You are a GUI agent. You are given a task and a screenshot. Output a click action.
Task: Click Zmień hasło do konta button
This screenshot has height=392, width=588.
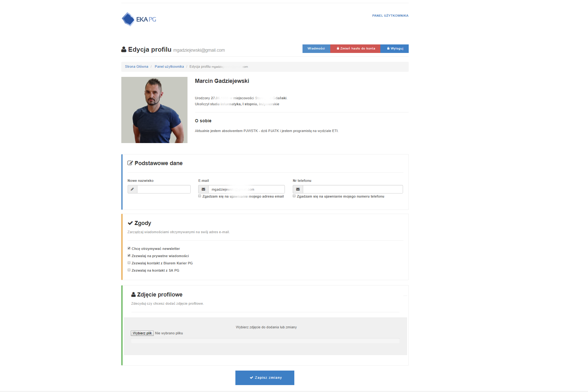tap(355, 49)
